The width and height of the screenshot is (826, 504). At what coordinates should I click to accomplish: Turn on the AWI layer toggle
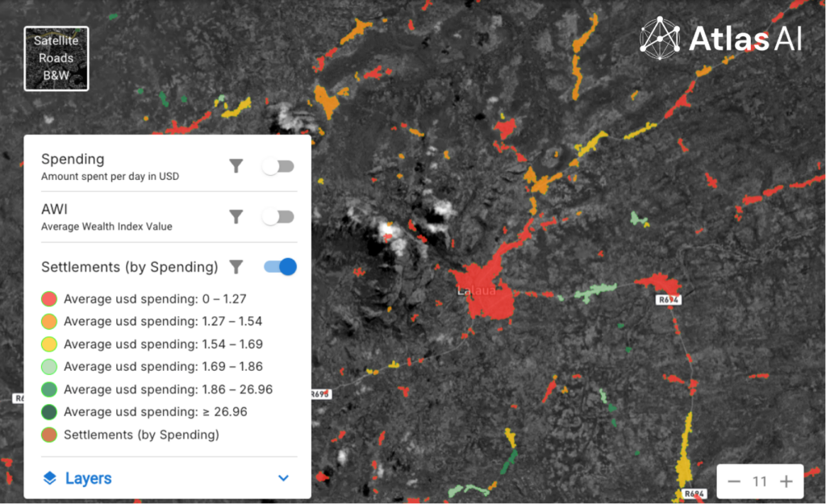tap(277, 216)
